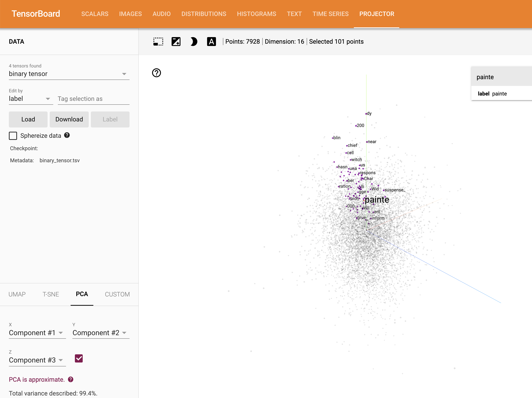Click the edit current selection icon
Viewport: 532px width, 398px height.
click(176, 42)
